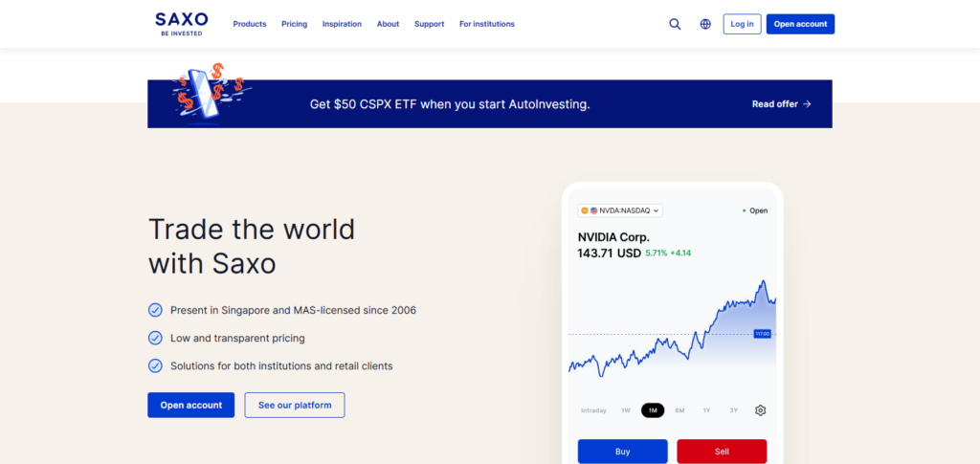Select the 1M chart timeframe
The width and height of the screenshot is (980, 464).
click(x=653, y=410)
